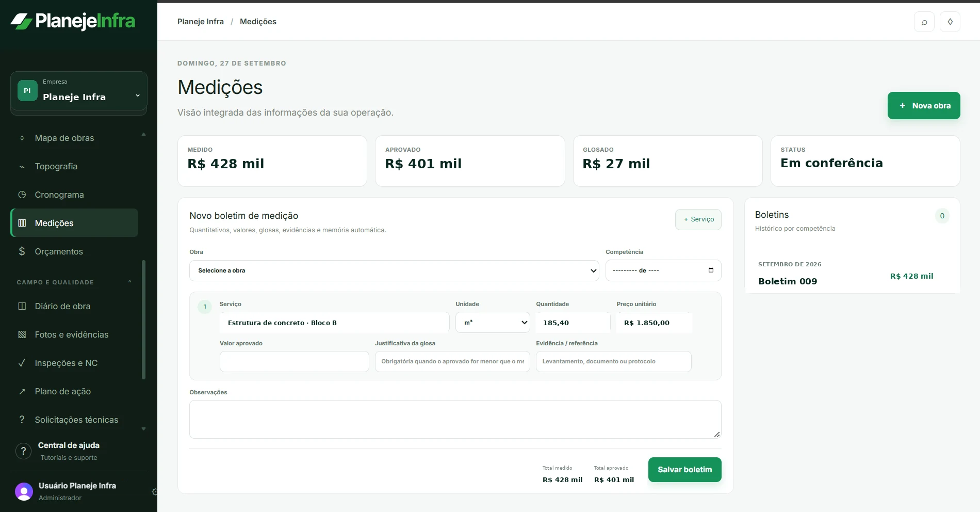Screen dimensions: 980x512
Task: Click the Valor aprovado input field
Action: click(x=294, y=361)
